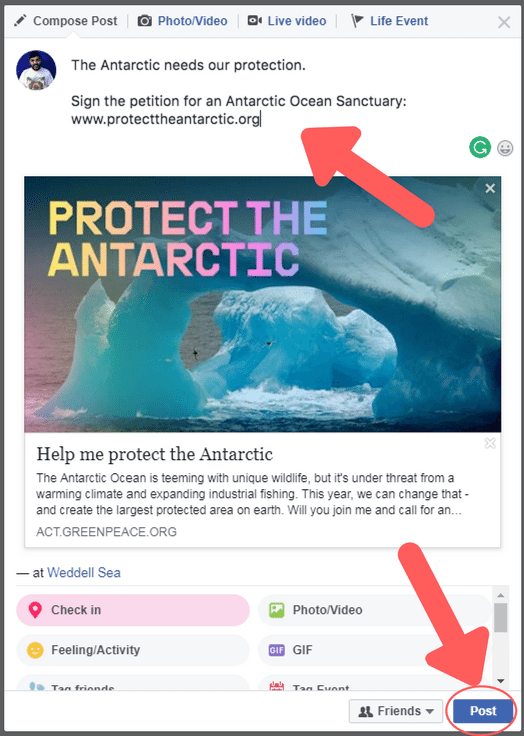Screen dimensions: 524x736
Task: Click the blue Post button
Action: coord(483,711)
